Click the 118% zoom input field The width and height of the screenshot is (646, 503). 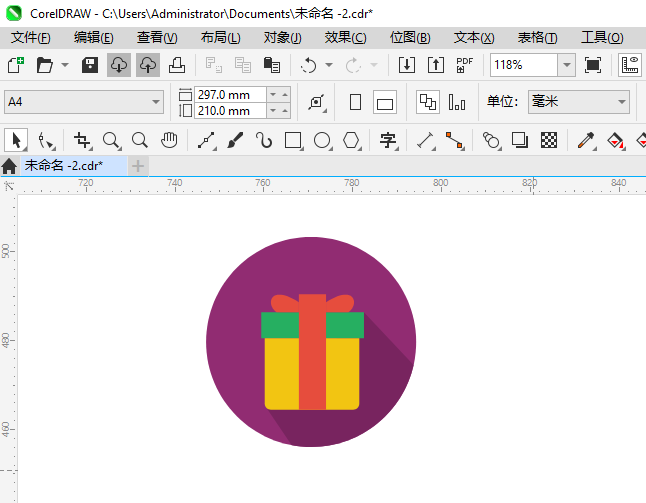524,65
